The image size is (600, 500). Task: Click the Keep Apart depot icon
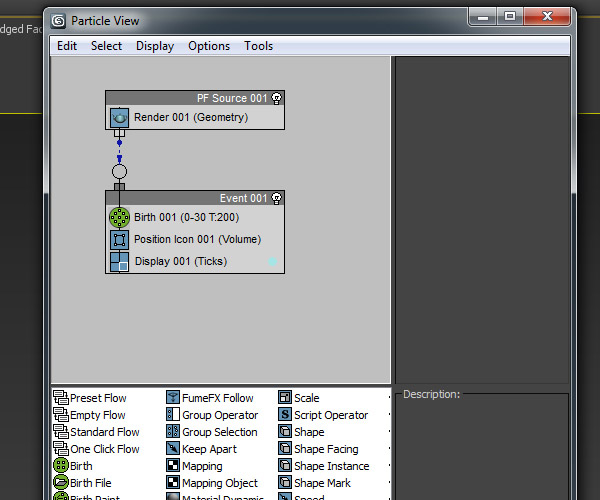173,448
